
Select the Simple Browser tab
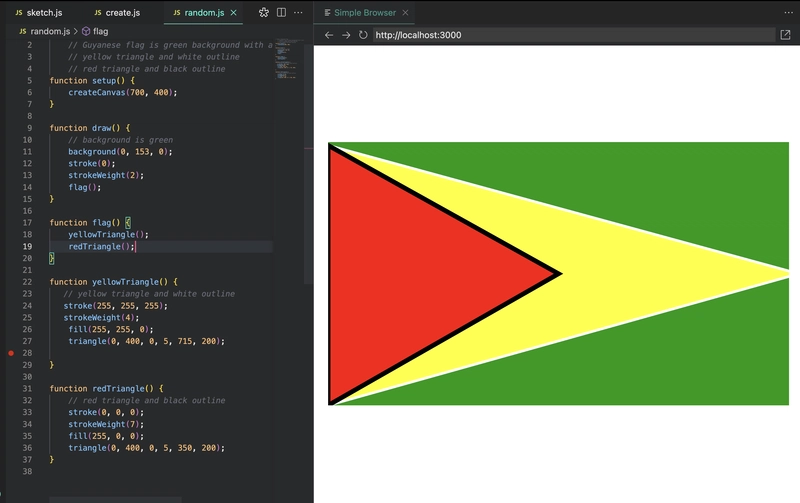coord(364,13)
